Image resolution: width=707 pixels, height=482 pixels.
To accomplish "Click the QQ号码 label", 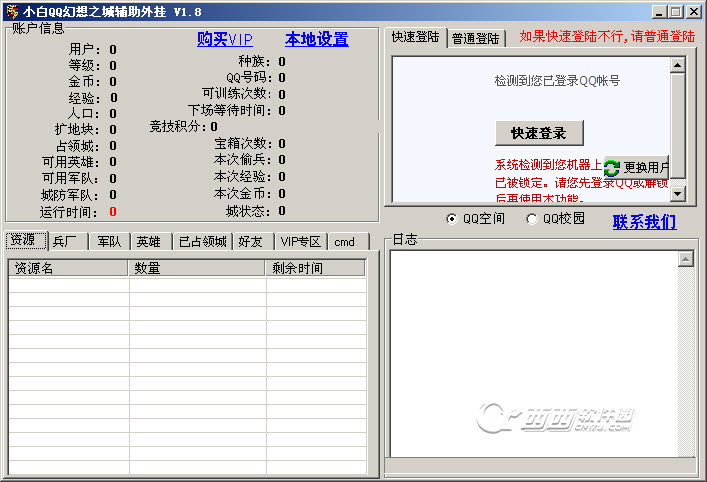I will point(249,78).
